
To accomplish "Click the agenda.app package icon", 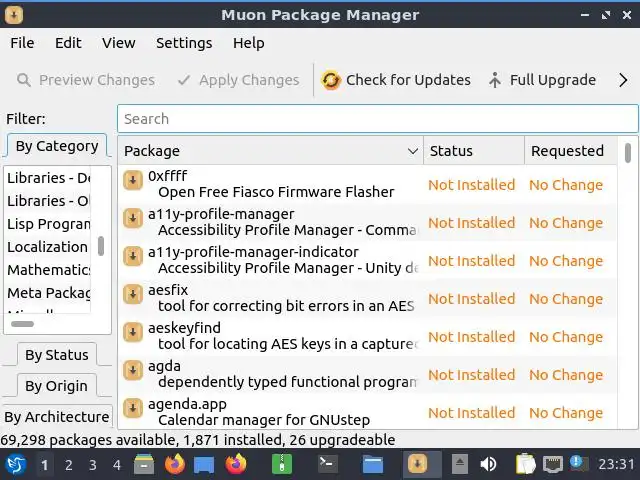I will tap(132, 408).
